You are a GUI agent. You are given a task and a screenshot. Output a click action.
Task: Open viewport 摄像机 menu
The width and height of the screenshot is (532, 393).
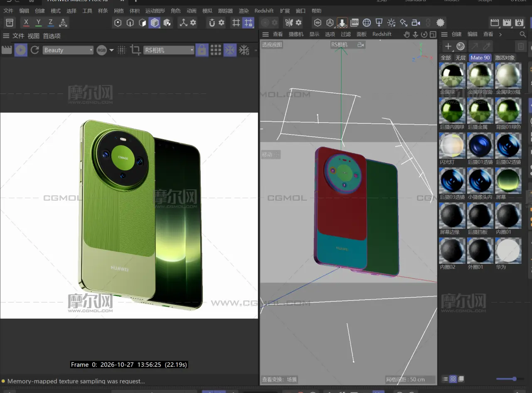point(296,34)
